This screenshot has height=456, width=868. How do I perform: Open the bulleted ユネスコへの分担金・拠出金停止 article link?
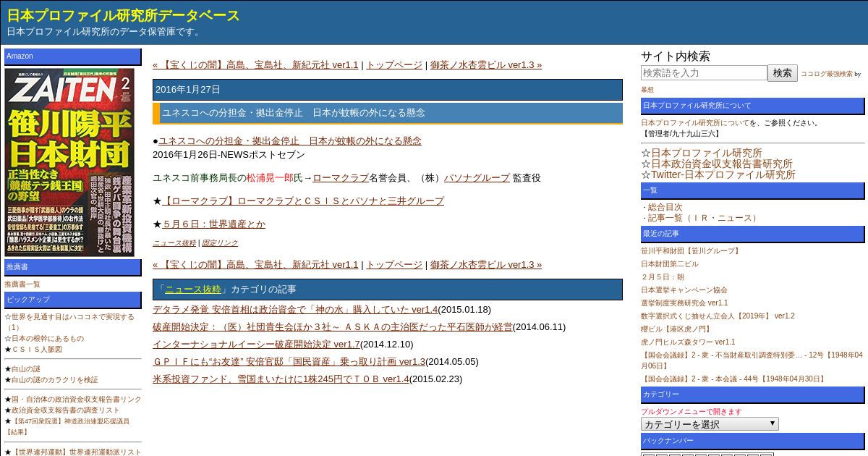pos(290,140)
